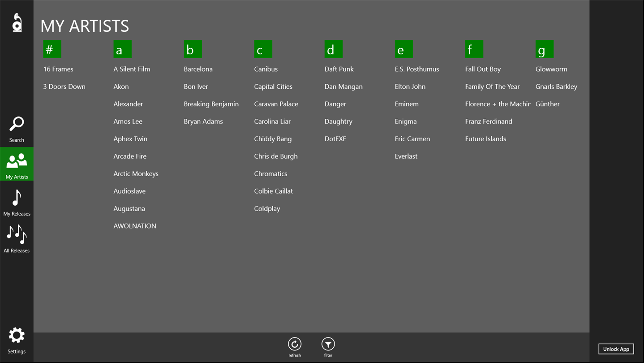Choose Franz Ferdinand
This screenshot has width=644, height=363.
tap(489, 121)
